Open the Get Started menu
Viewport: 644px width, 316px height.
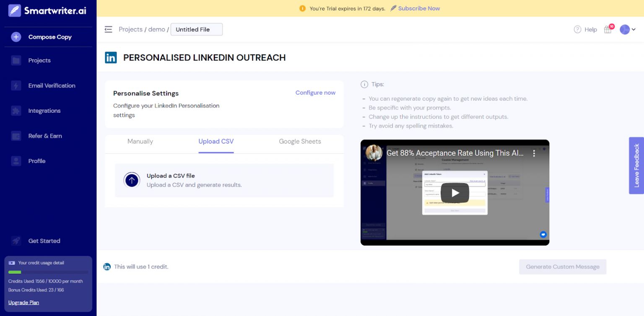[44, 241]
